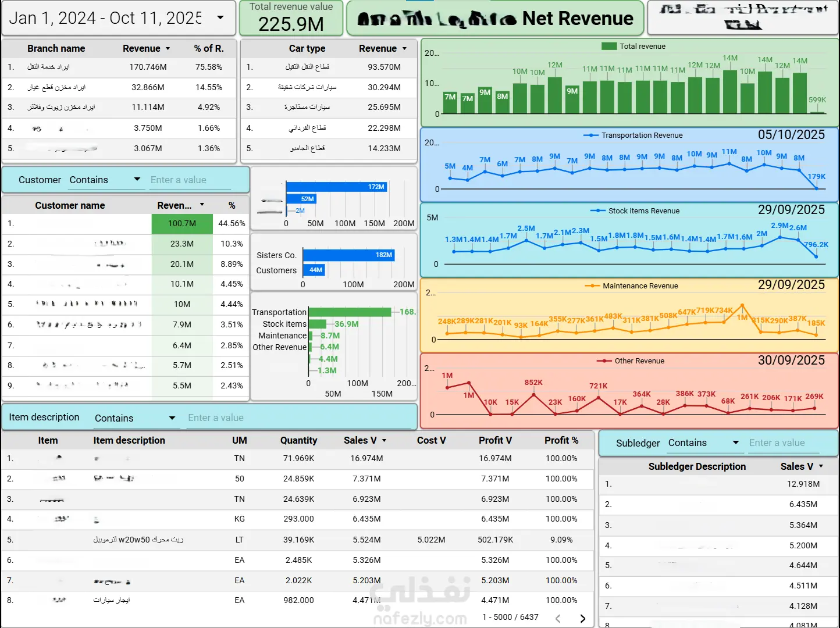Open Item description Contains dropdown

pos(172,418)
